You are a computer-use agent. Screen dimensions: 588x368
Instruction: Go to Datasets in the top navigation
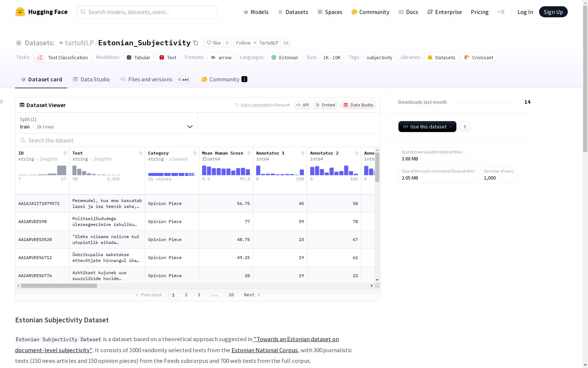(x=293, y=12)
